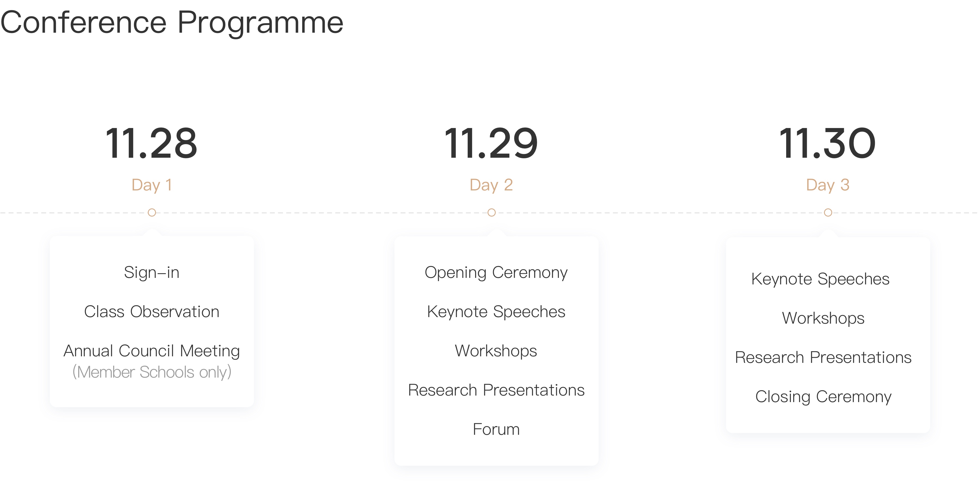Image resolution: width=980 pixels, height=483 pixels.
Task: Open Opening Ceremony on Day 2
Action: (x=496, y=272)
